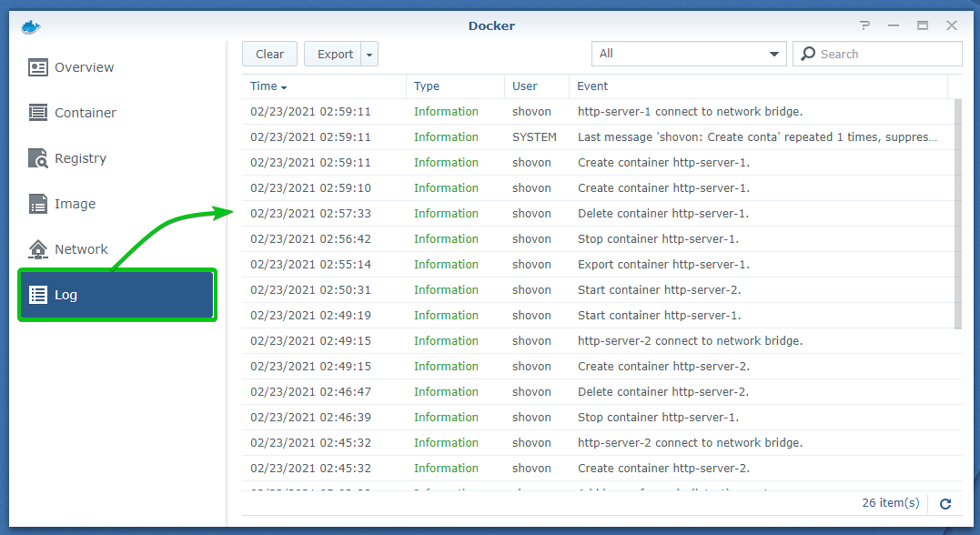The image size is (980, 535).
Task: Click the Log list icon in sidebar
Action: [38, 295]
